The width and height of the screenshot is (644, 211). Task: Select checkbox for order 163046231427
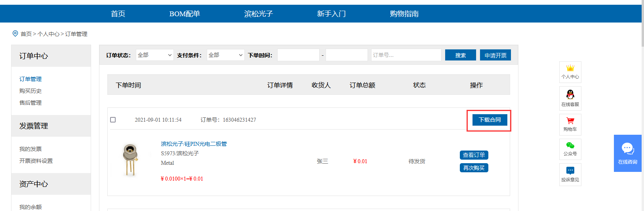click(113, 120)
